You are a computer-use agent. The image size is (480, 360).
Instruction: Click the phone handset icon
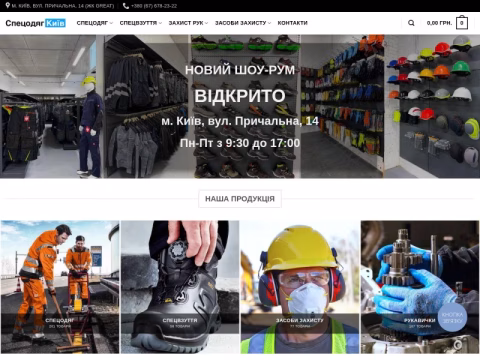[x=126, y=6]
